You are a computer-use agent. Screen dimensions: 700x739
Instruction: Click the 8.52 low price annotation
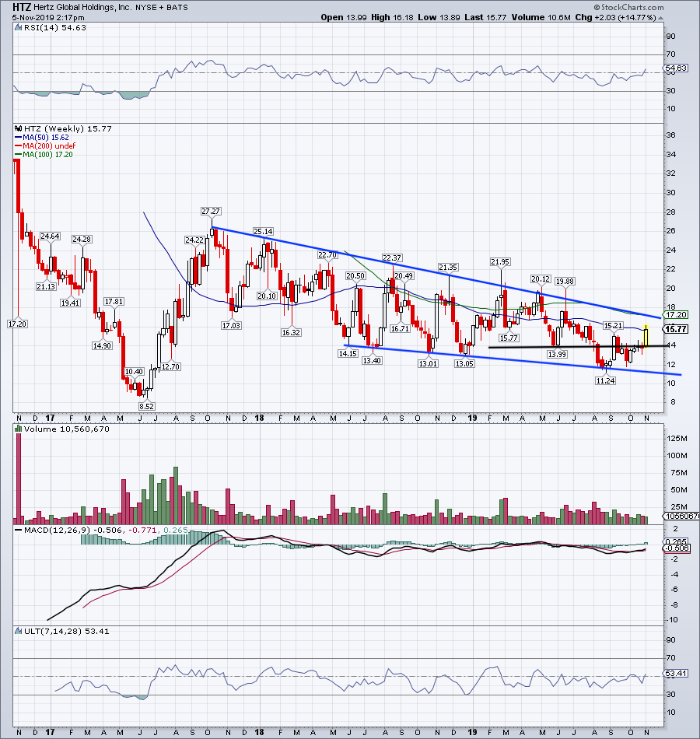tap(146, 406)
